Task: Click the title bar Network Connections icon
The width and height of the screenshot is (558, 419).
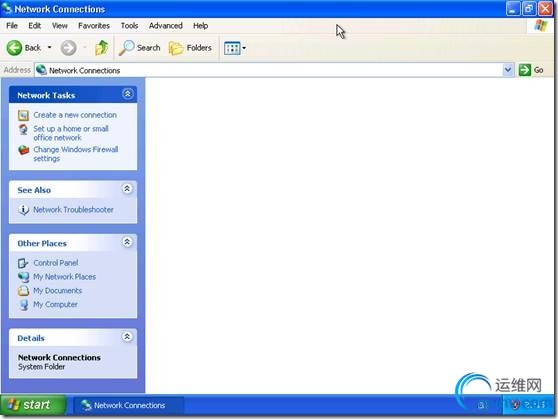Action: [x=7, y=9]
